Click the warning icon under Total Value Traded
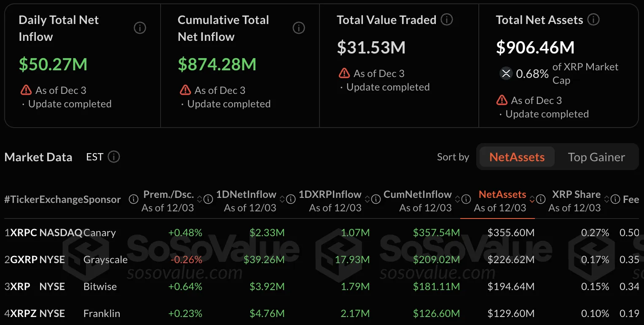644x325 pixels. pos(344,73)
